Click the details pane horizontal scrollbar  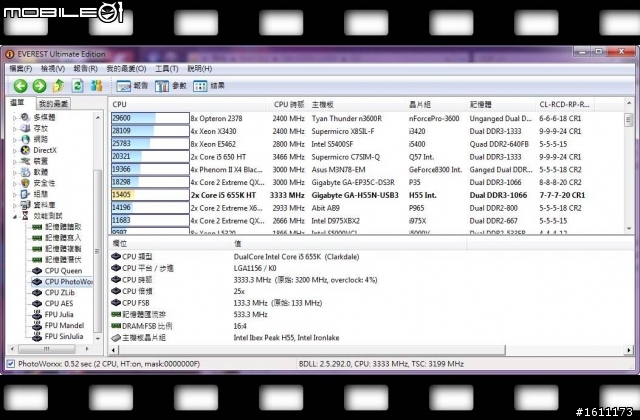coord(371,350)
